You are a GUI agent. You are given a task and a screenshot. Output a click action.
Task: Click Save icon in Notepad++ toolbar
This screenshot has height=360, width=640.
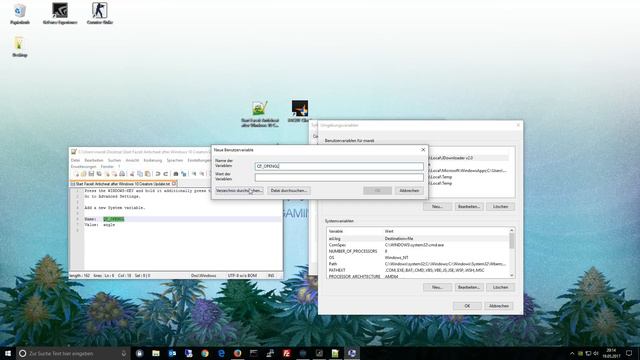(x=91, y=174)
